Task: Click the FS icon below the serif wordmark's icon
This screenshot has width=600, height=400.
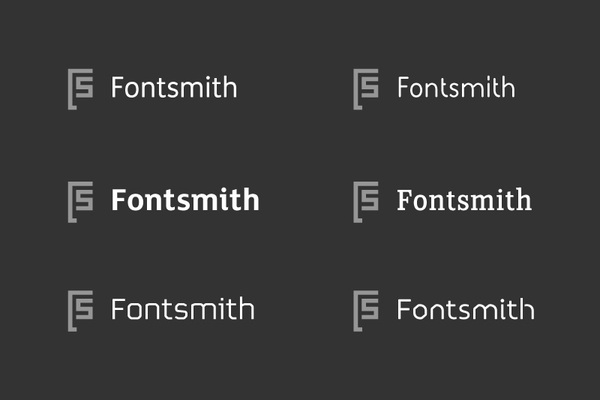Action: (365, 310)
